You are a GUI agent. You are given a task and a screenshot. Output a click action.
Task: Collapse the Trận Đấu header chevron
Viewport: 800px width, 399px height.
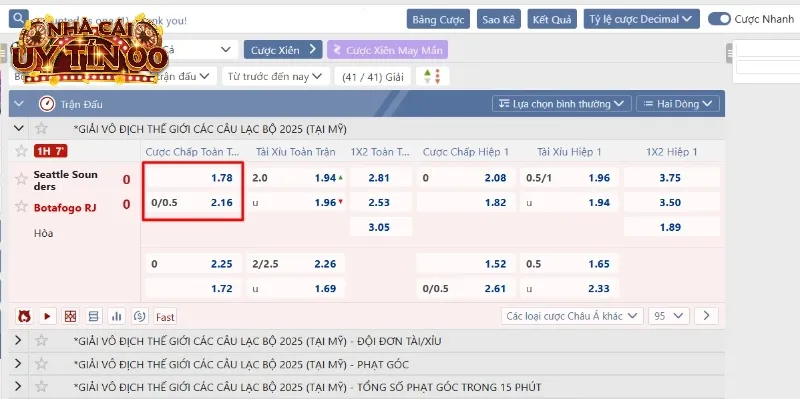(19, 104)
